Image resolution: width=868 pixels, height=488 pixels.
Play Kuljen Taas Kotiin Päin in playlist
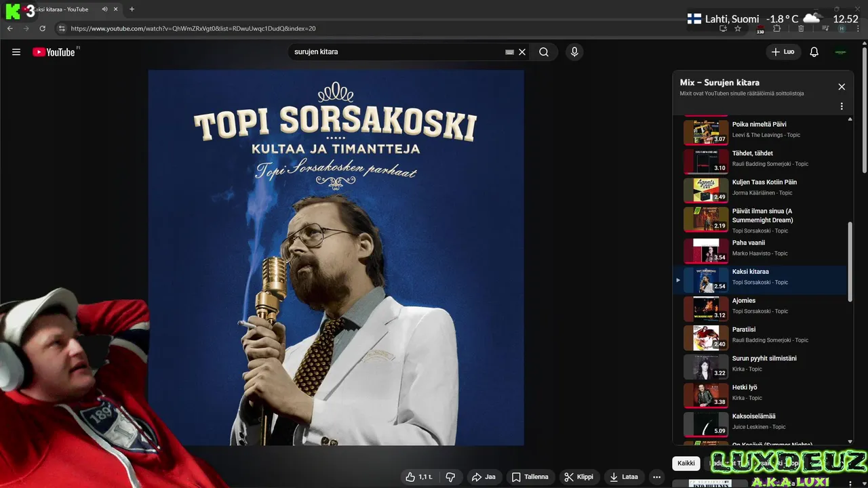click(760, 190)
